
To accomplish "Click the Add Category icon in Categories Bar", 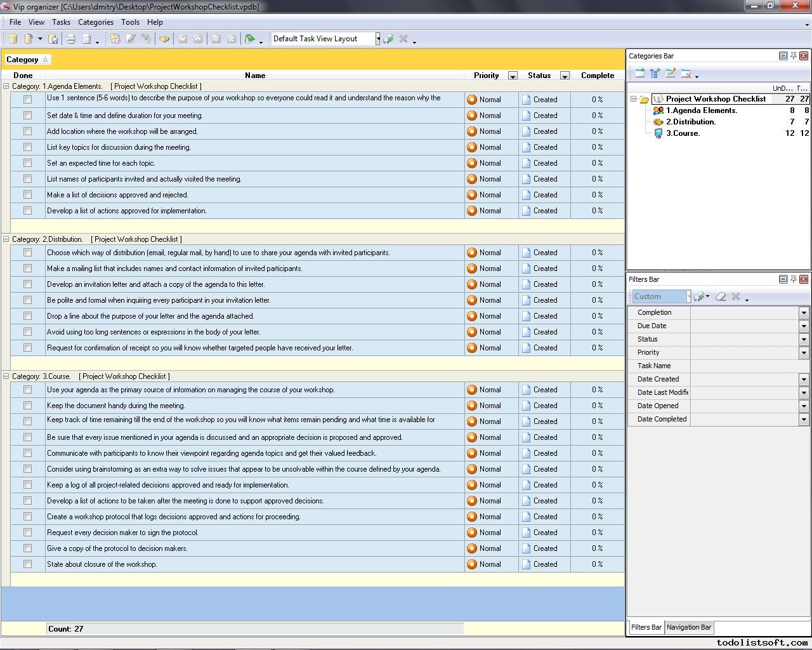I will coord(639,74).
